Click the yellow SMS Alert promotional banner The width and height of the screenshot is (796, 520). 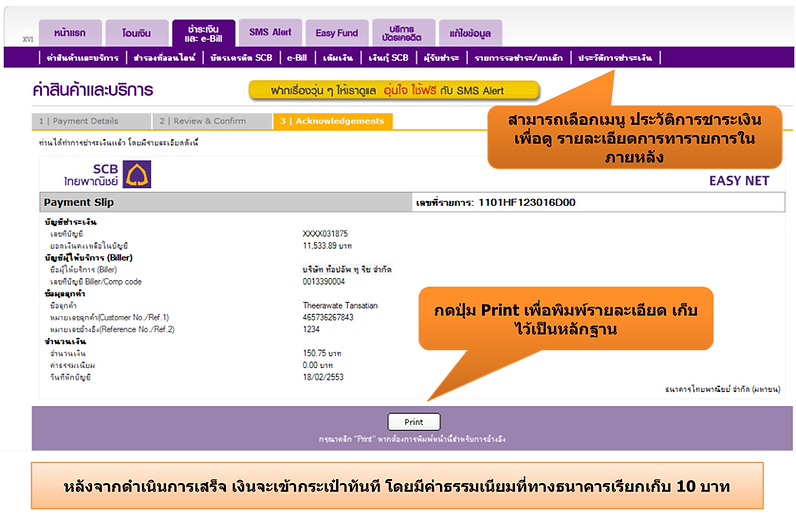coord(393,90)
